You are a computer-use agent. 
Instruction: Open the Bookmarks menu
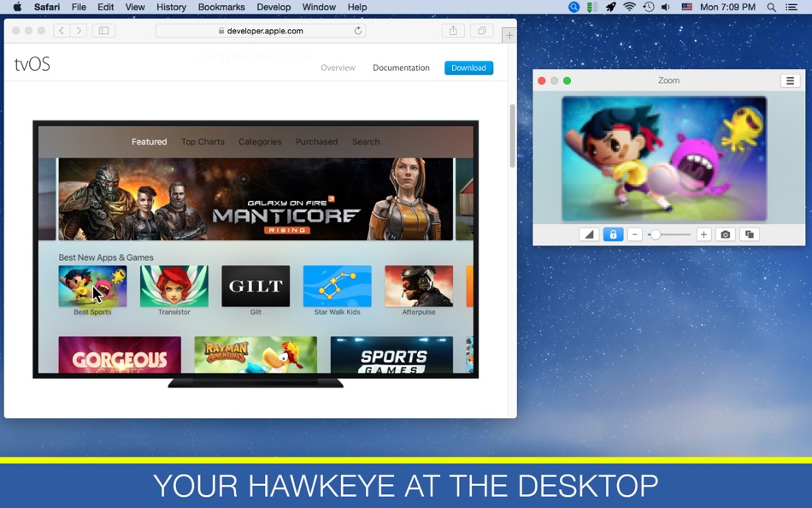(221, 7)
